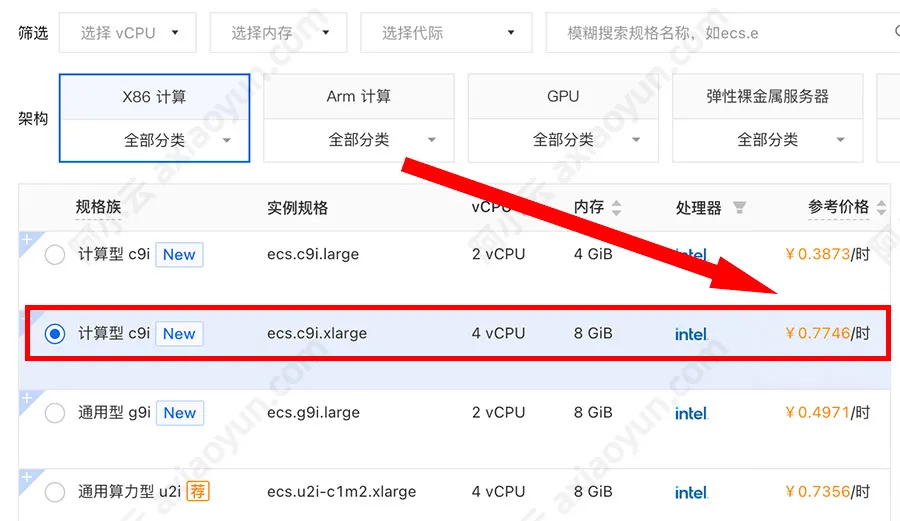Switch to the GPU architecture tab
Image resolution: width=900 pixels, height=521 pixels.
(563, 97)
